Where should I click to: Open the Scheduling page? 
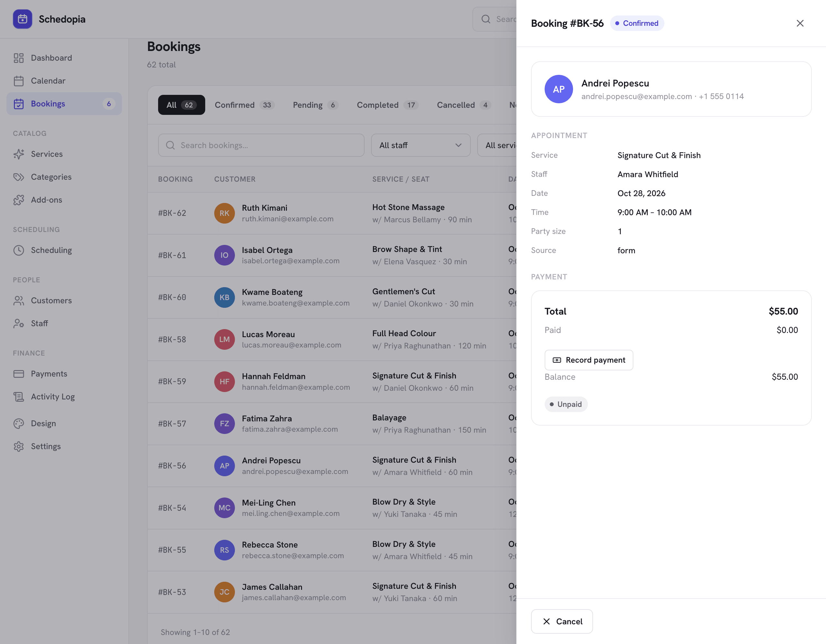point(64,250)
